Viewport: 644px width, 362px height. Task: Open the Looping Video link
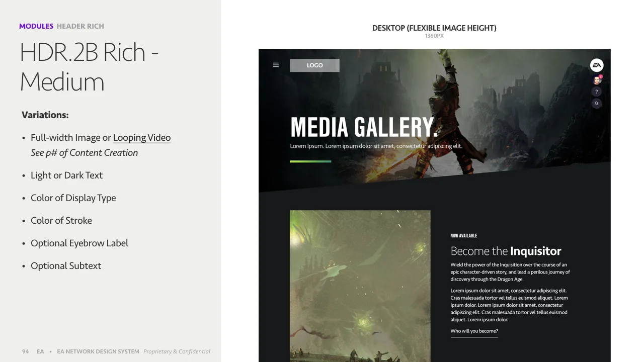[141, 137]
